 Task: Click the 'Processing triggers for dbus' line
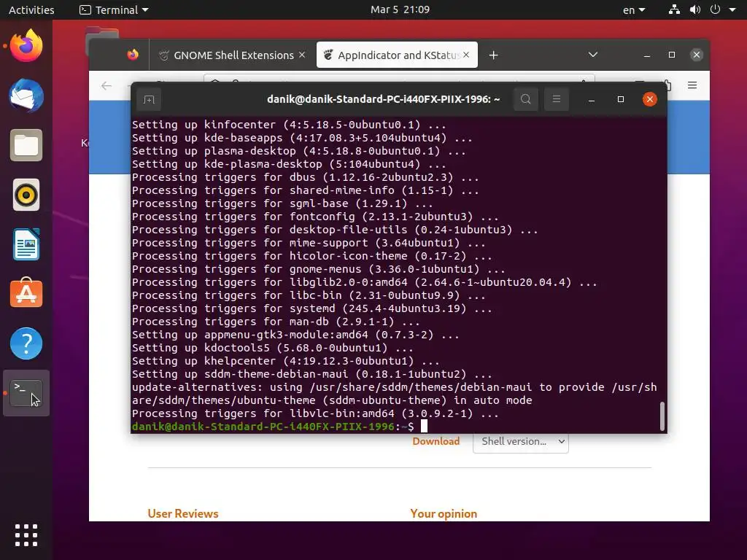[306, 177]
